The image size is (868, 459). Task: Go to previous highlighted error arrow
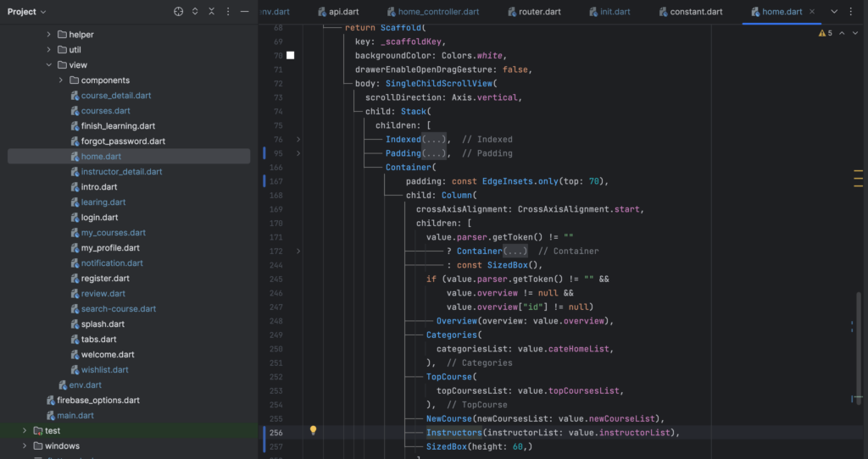(842, 33)
